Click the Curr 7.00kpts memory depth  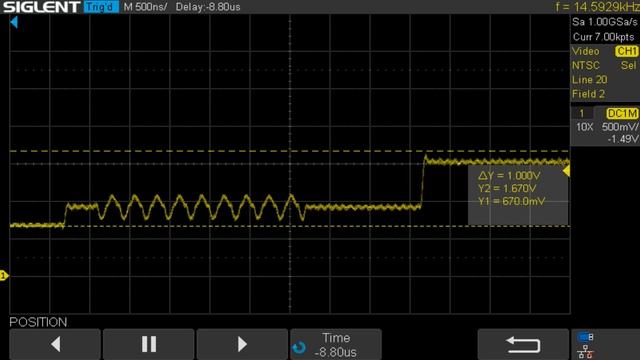pos(603,37)
